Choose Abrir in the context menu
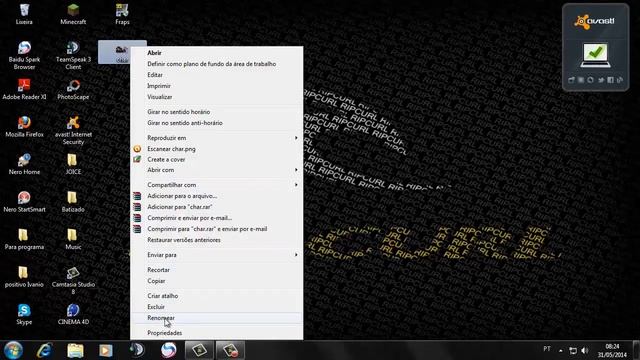Screen dimensions: 640x360 click(x=217, y=53)
